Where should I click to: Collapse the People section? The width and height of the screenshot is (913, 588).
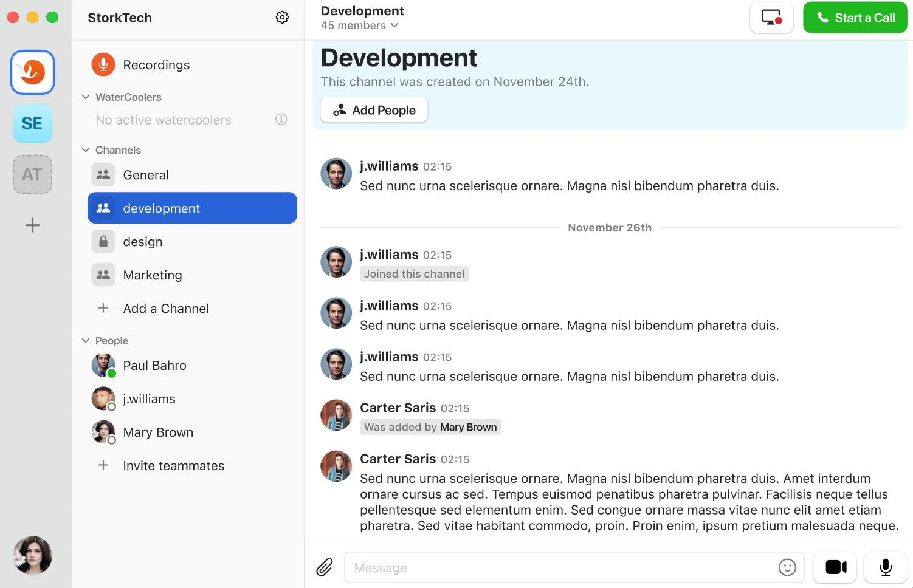tap(85, 340)
